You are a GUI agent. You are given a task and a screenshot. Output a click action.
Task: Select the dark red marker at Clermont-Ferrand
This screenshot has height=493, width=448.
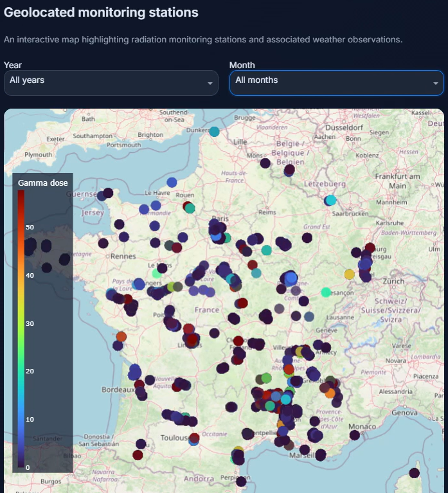(238, 341)
